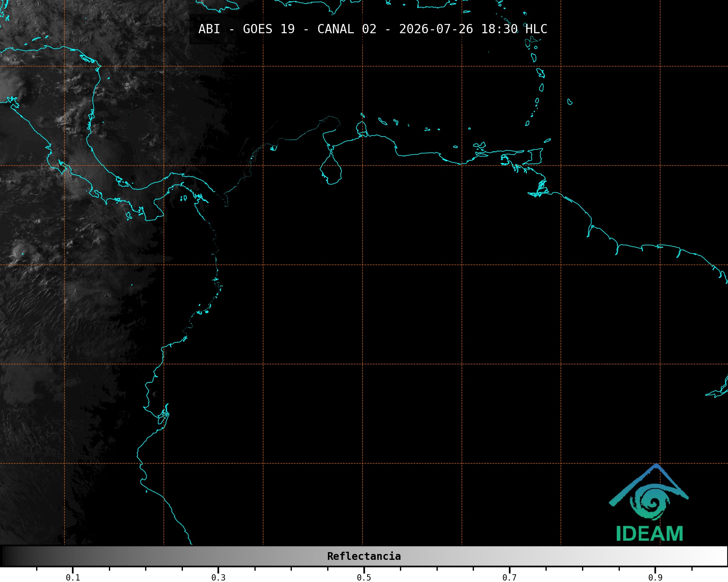The width and height of the screenshot is (728, 582).
Task: Click the 0.3 colorbar tick label
Action: 218,578
